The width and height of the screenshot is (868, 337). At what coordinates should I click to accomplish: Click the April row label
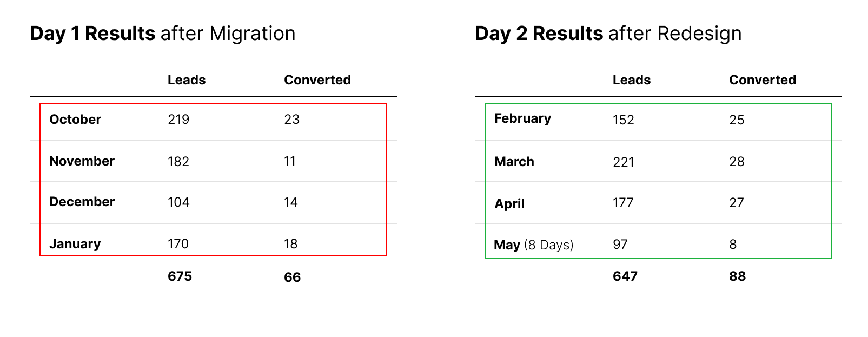click(x=509, y=204)
